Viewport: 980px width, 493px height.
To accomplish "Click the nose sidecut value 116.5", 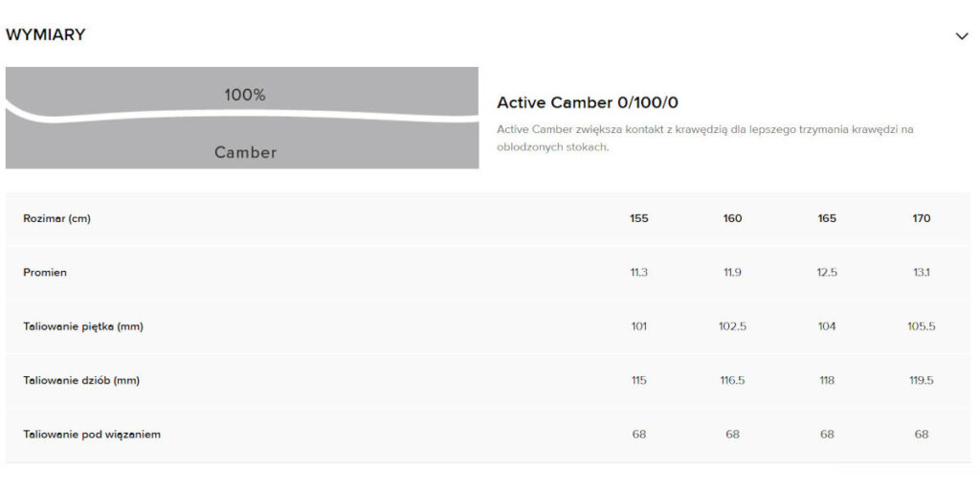I will click(x=732, y=381).
